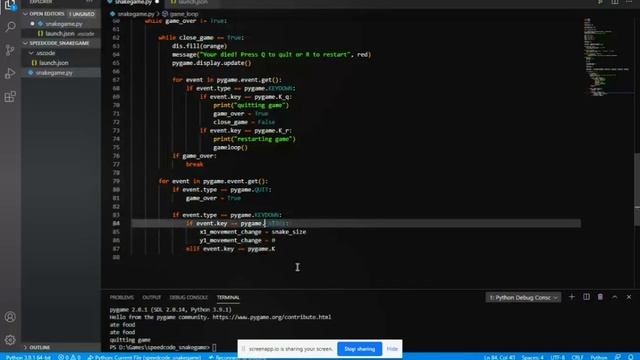Open the Run and Debug view
Viewport: 640px width, 360px height.
(x=10, y=73)
